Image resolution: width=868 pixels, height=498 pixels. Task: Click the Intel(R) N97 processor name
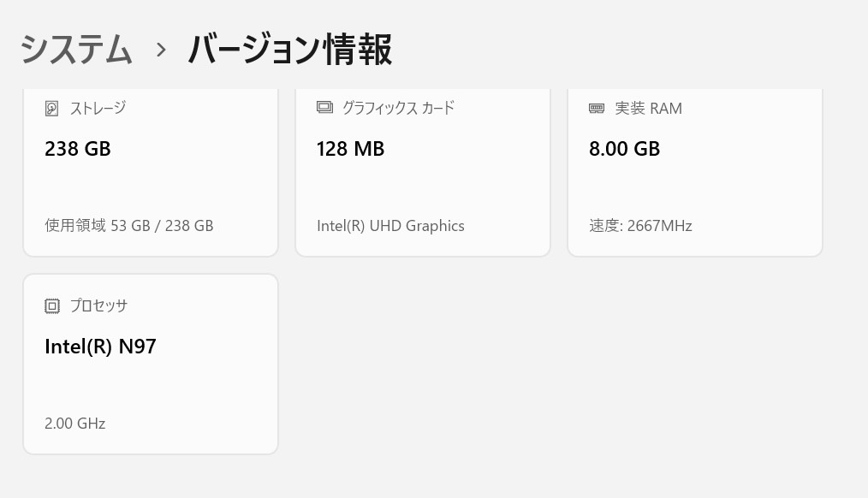tap(100, 347)
